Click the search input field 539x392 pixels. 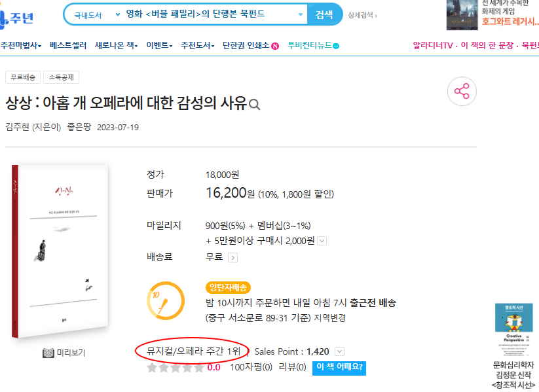pos(210,14)
